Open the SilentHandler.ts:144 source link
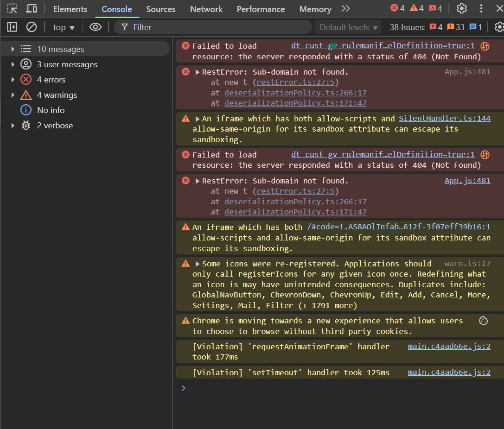 coord(445,119)
